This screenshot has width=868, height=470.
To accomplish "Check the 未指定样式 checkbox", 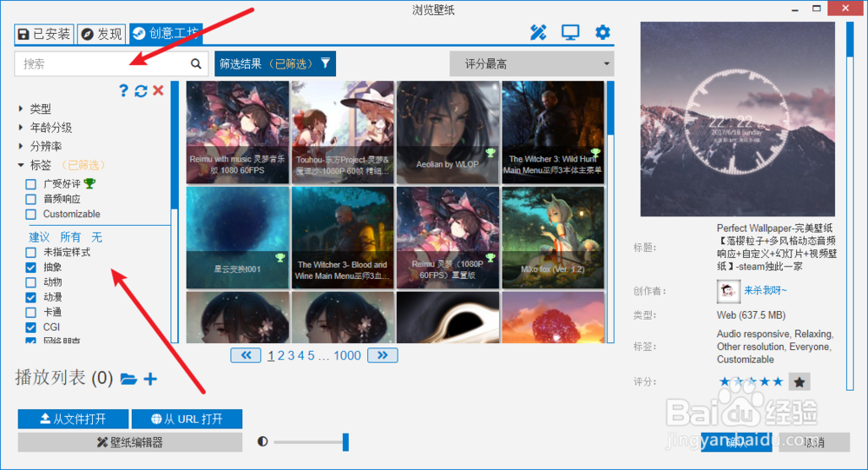I will [31, 252].
